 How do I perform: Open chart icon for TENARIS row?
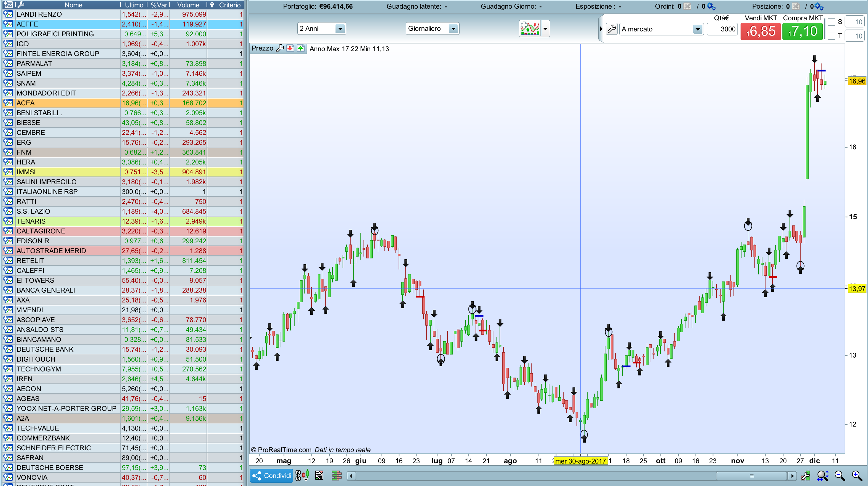point(8,221)
